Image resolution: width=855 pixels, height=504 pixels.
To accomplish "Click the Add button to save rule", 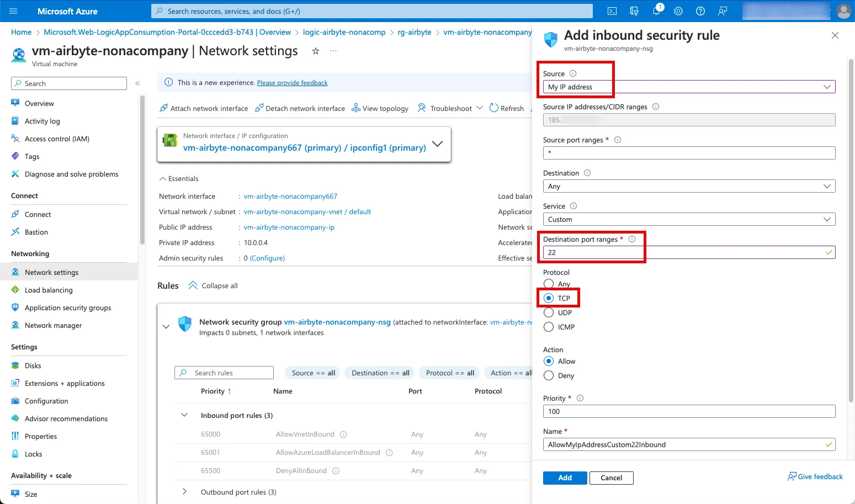I will (565, 478).
